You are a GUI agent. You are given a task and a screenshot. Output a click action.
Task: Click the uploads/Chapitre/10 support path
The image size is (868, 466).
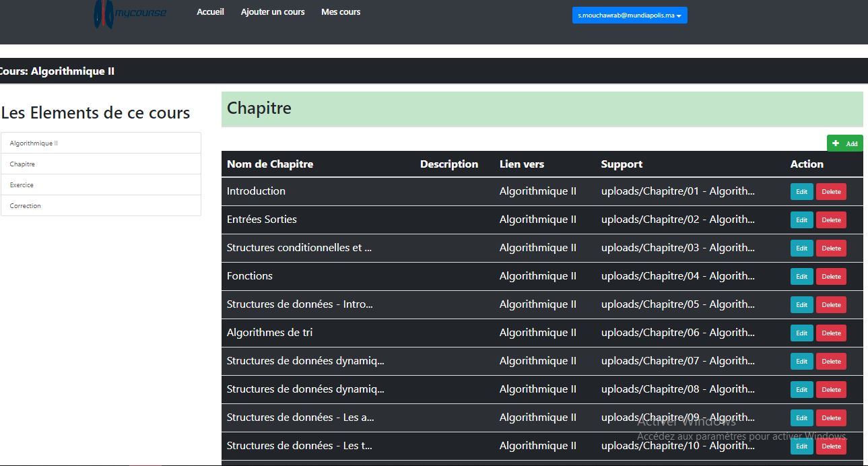(678, 446)
